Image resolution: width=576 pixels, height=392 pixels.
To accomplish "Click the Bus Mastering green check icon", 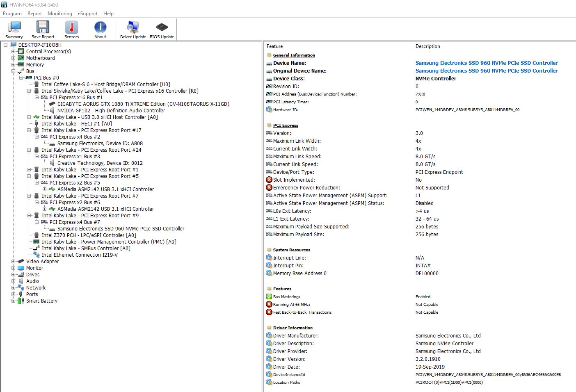I will (x=269, y=296).
